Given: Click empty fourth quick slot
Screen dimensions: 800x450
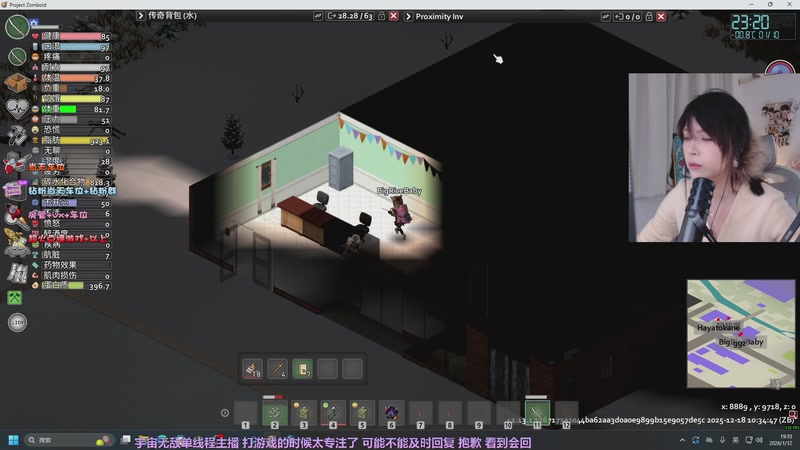Looking at the screenshot, I should pyautogui.click(x=328, y=369).
